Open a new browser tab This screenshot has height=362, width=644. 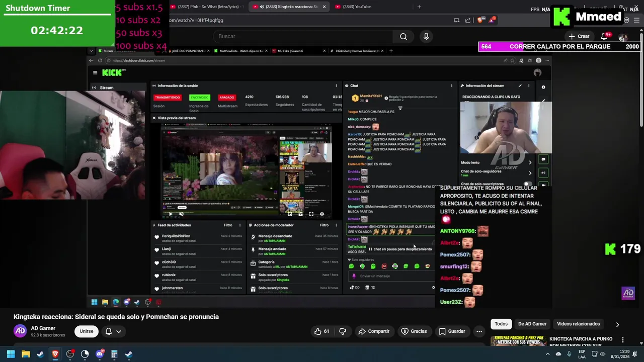(x=419, y=7)
